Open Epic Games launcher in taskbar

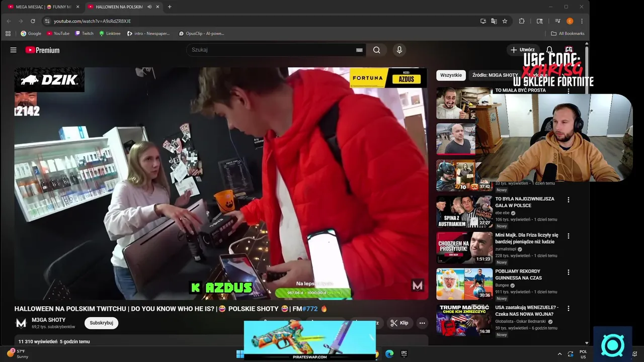point(404,354)
